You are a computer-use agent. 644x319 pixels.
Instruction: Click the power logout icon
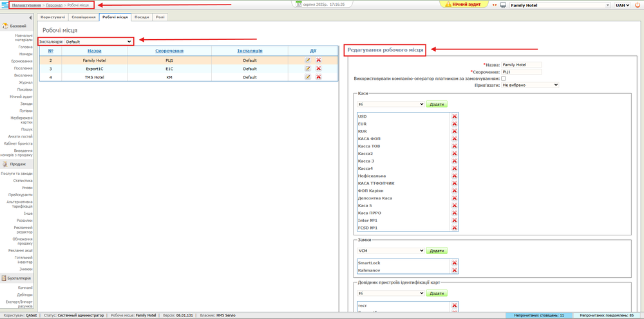pyautogui.click(x=638, y=5)
